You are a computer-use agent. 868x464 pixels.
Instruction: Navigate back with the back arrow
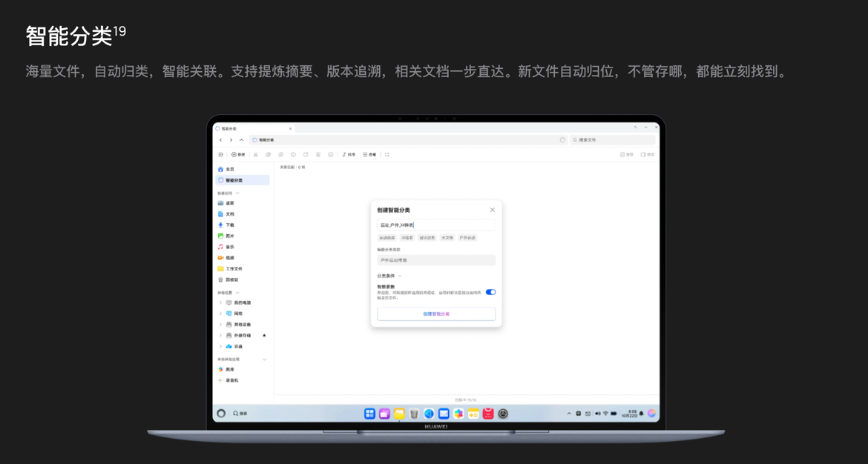[220, 140]
